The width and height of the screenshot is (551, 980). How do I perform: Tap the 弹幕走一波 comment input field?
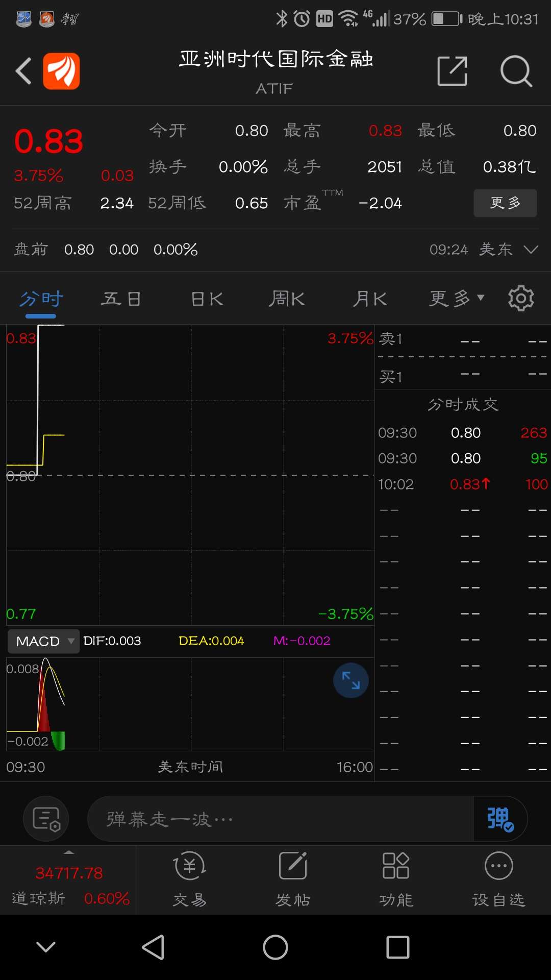point(281,819)
